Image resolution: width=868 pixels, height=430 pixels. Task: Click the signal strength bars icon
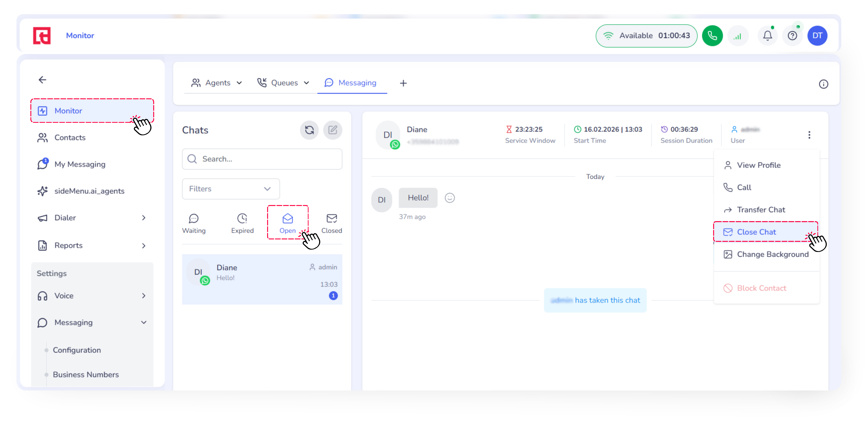coord(738,36)
